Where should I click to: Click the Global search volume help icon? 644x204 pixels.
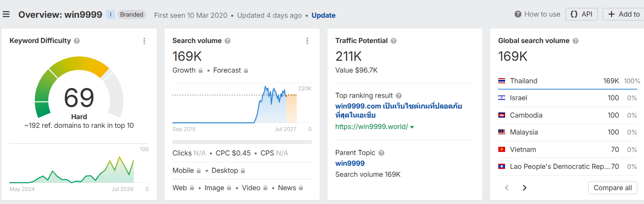click(576, 41)
